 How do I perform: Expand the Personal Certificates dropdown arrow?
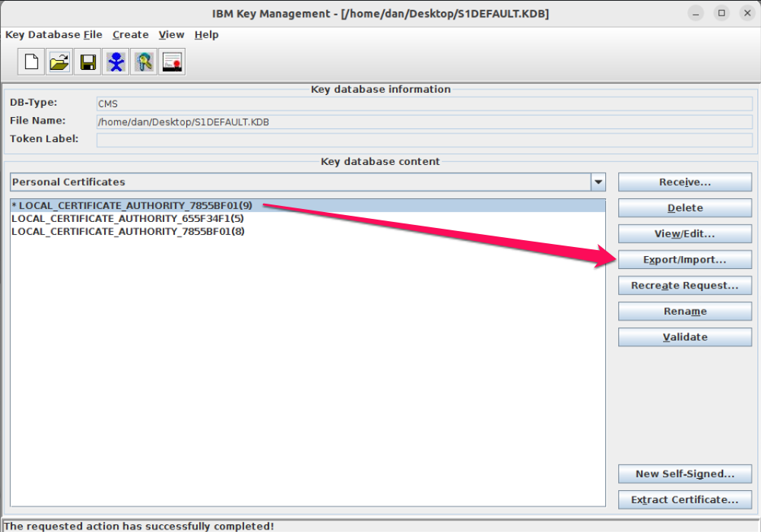coord(598,182)
